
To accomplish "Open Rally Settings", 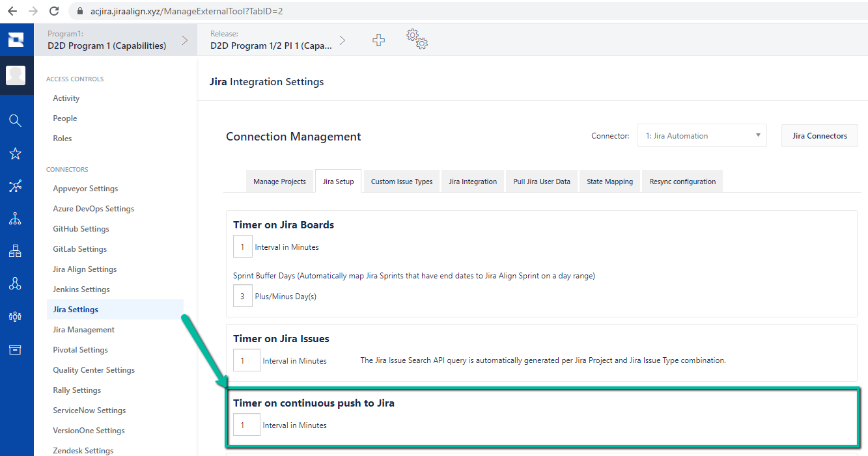I will 77,390.
